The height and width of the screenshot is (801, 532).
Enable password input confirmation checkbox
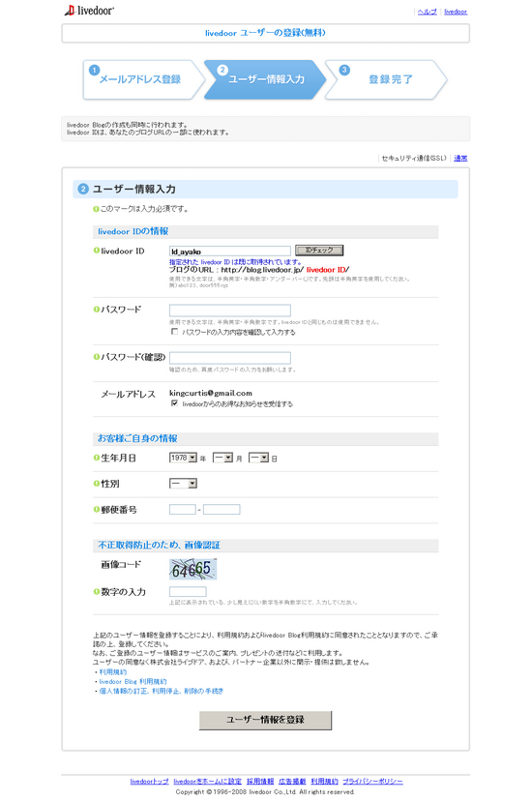175,332
